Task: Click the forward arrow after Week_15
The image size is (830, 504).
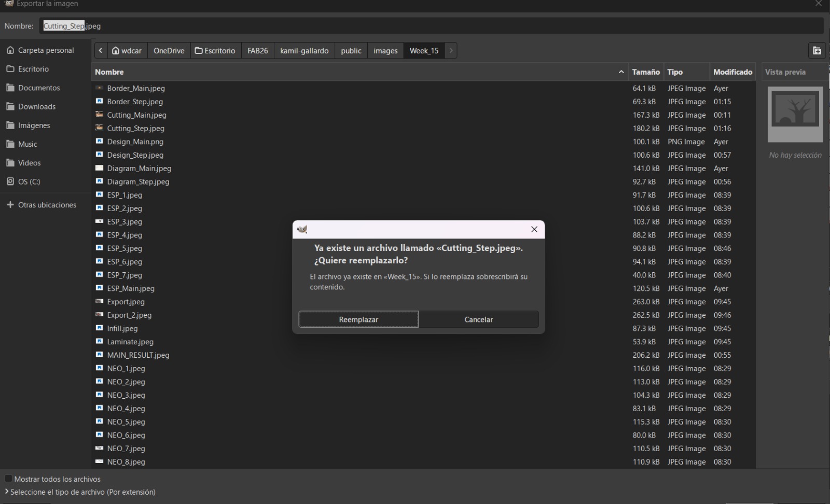Action: [x=451, y=50]
